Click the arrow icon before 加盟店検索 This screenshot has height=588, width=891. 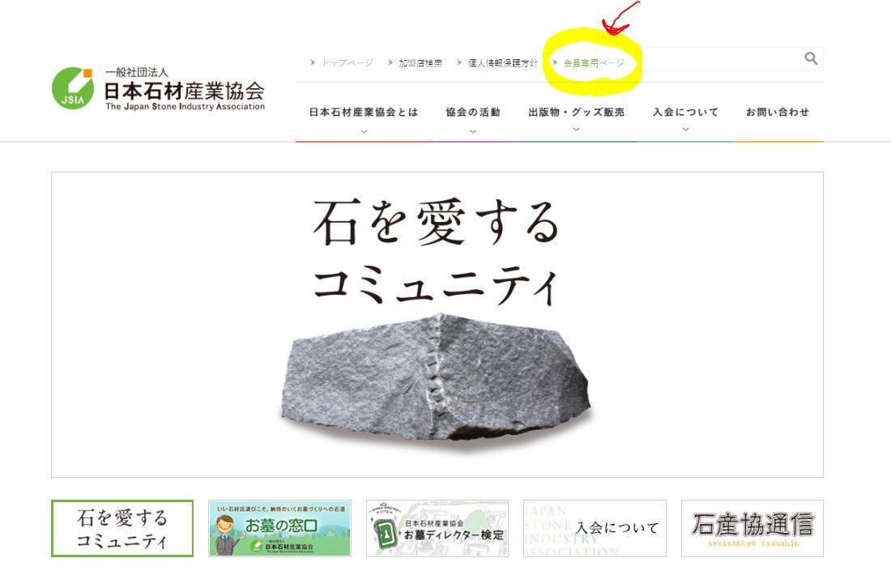(390, 62)
